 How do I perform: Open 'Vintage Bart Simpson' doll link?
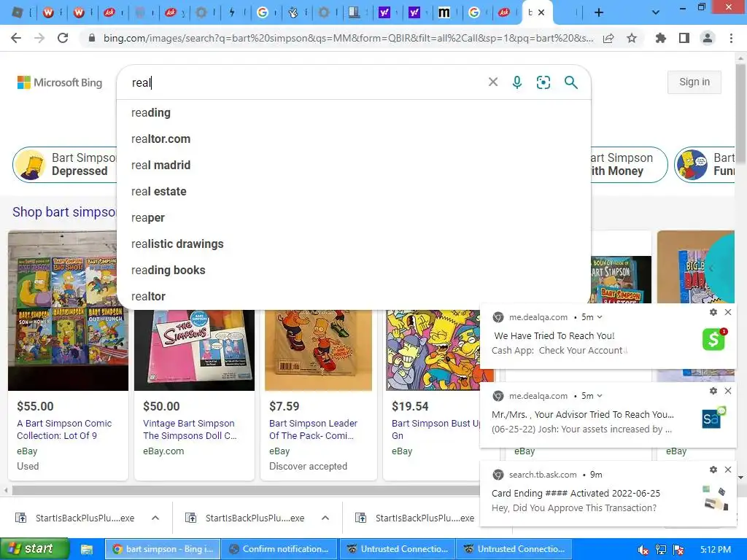(x=190, y=429)
